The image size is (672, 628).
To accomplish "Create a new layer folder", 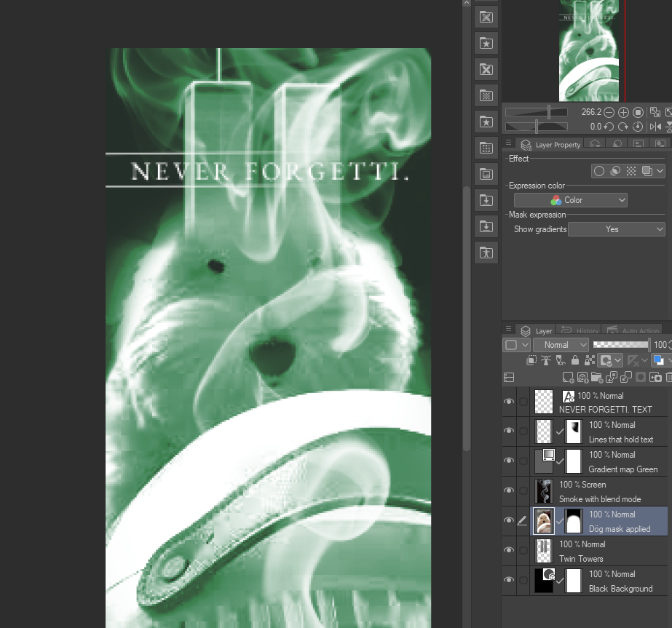I will (x=597, y=378).
